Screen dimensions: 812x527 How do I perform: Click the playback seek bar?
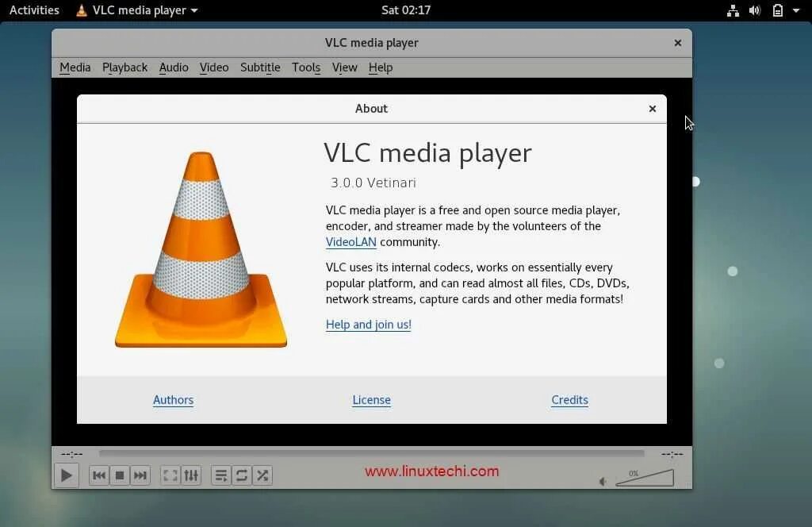point(371,453)
